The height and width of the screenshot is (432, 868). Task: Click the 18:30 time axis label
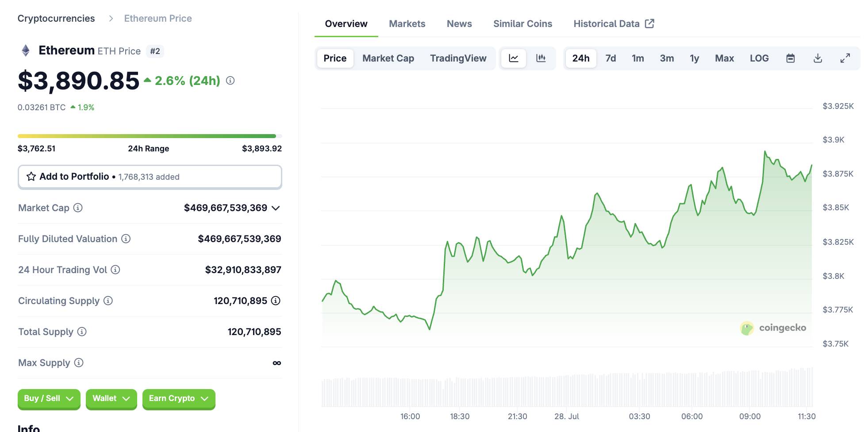coord(460,416)
